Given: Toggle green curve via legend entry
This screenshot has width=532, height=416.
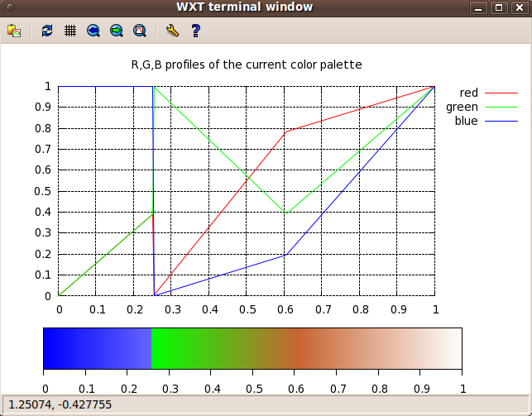Looking at the screenshot, I should click(x=482, y=107).
